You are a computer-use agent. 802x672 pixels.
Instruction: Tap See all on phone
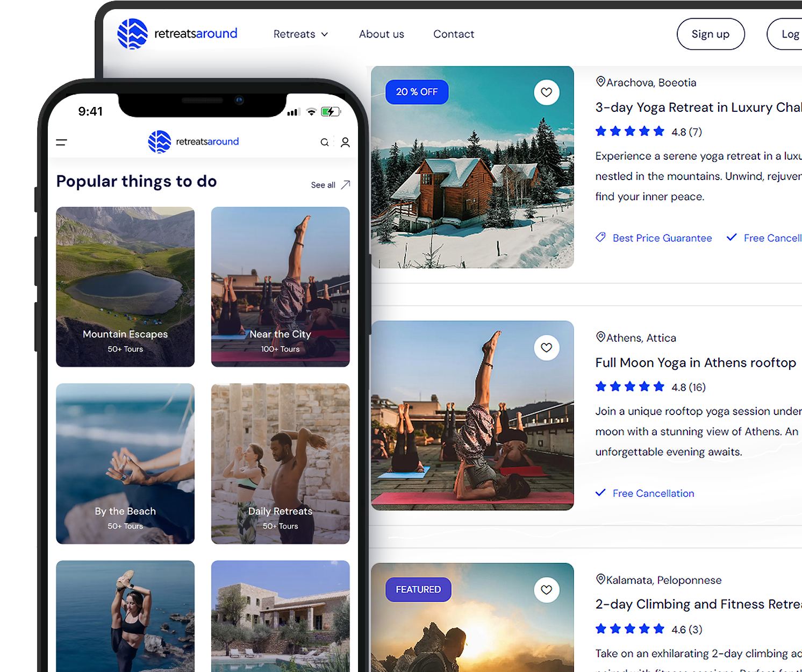point(323,185)
